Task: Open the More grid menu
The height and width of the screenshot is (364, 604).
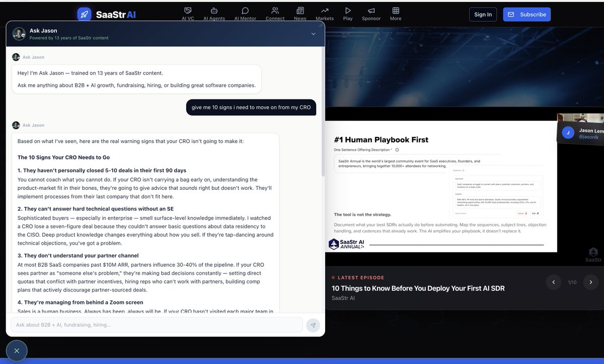Action: [396, 11]
